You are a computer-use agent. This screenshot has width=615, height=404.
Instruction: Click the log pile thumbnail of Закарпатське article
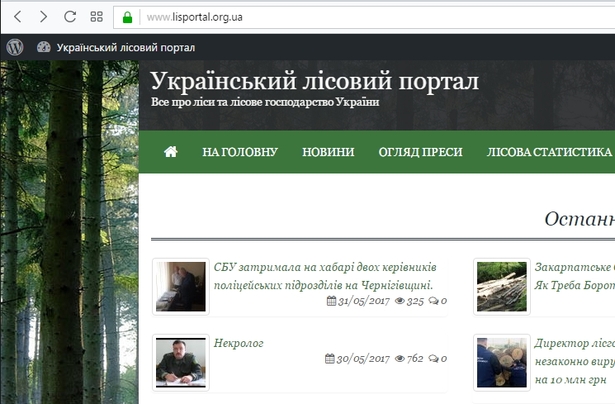click(x=502, y=287)
